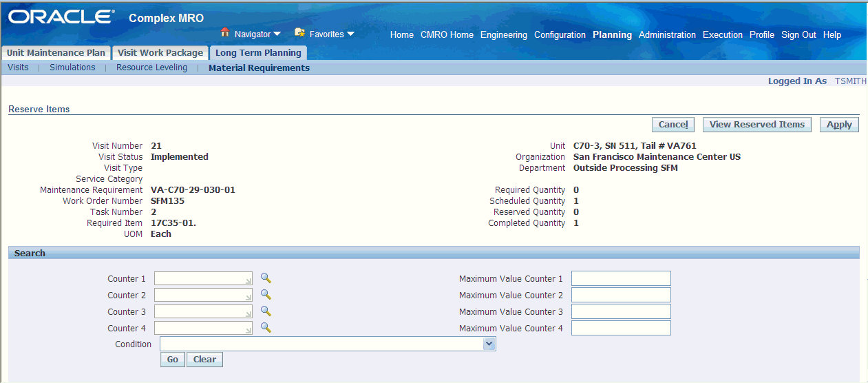
Task: Click the Favorites folder icon
Action: [299, 32]
